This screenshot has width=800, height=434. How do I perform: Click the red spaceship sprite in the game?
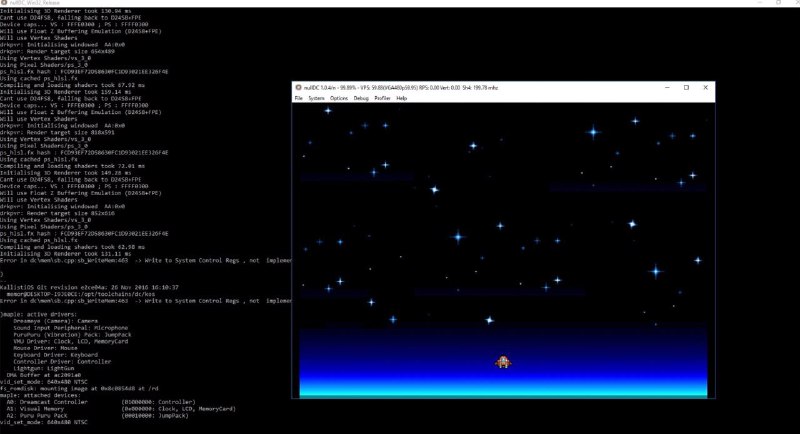coord(503,362)
